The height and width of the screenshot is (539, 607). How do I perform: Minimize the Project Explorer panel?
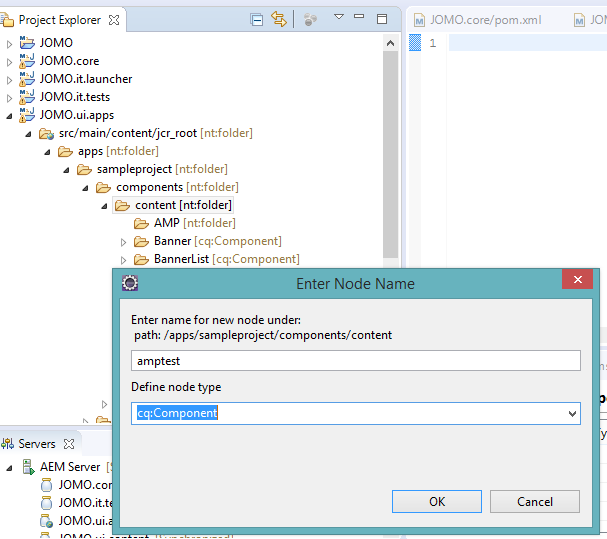(359, 16)
